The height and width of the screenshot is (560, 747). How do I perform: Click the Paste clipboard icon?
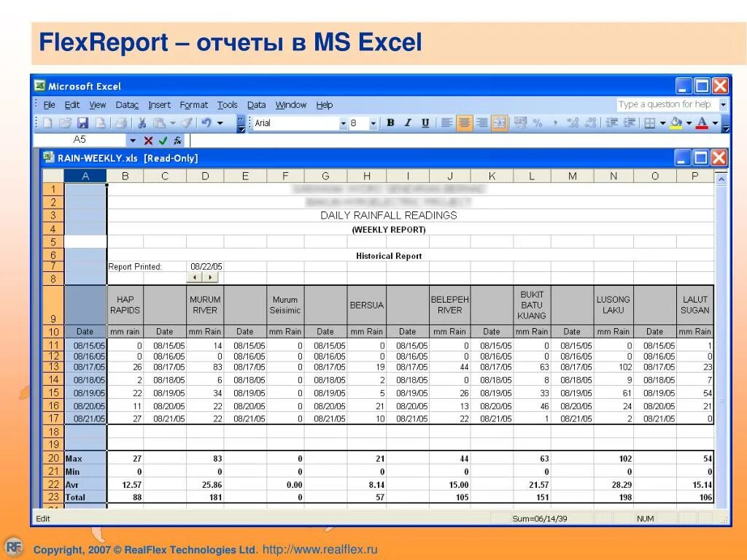point(159,122)
